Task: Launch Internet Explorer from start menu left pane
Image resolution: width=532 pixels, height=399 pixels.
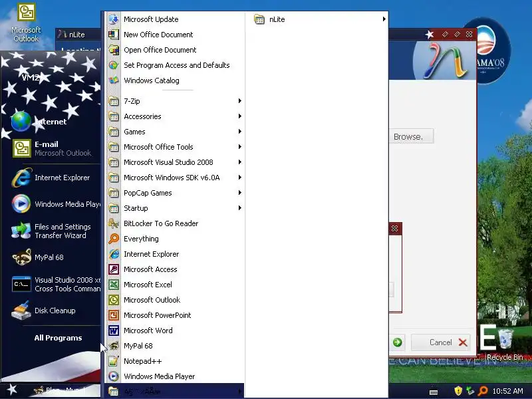Action: (51, 178)
